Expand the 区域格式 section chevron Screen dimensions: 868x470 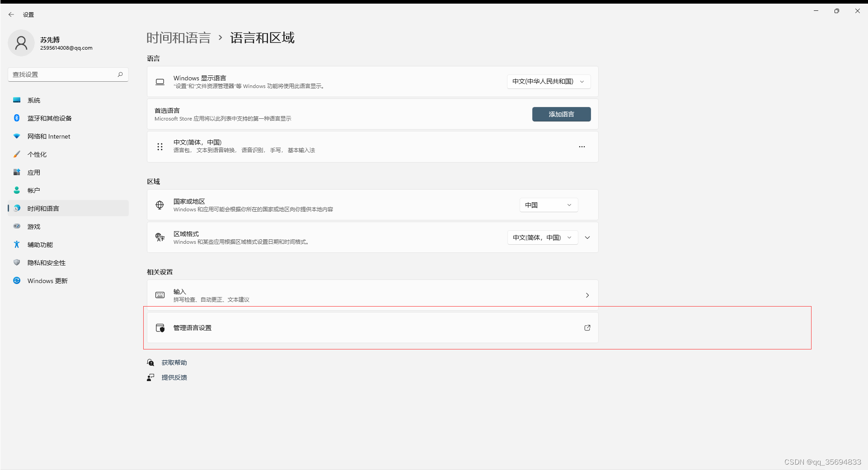[x=587, y=237]
